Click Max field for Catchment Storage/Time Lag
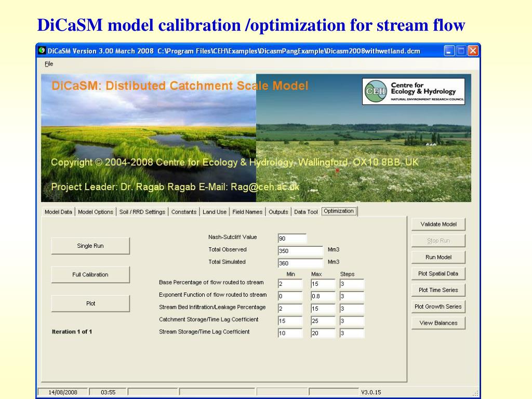The image size is (532, 399). coord(323,321)
